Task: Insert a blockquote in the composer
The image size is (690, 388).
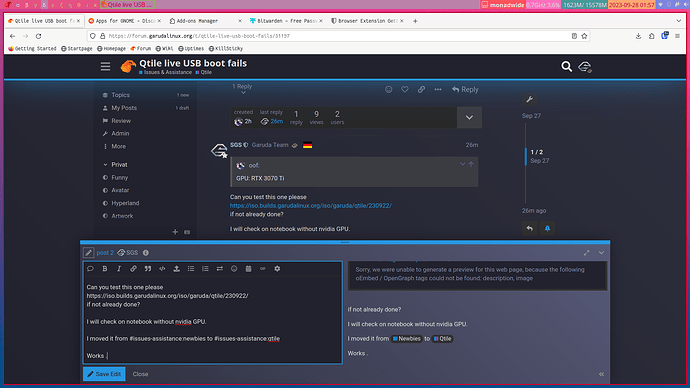Action: [x=148, y=269]
